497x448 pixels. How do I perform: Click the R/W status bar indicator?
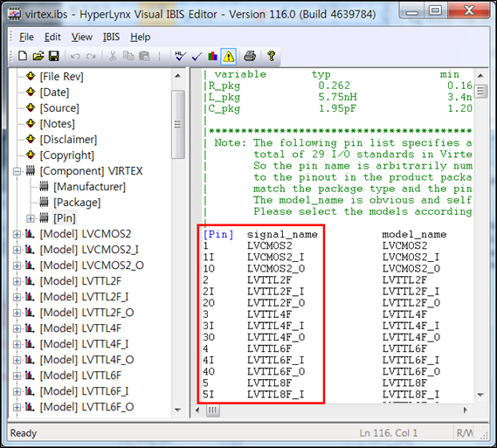pyautogui.click(x=465, y=433)
